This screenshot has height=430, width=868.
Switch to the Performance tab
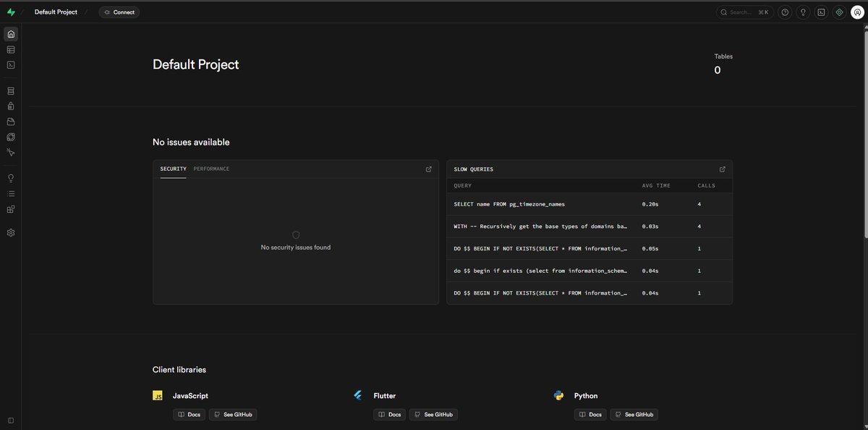pos(211,169)
